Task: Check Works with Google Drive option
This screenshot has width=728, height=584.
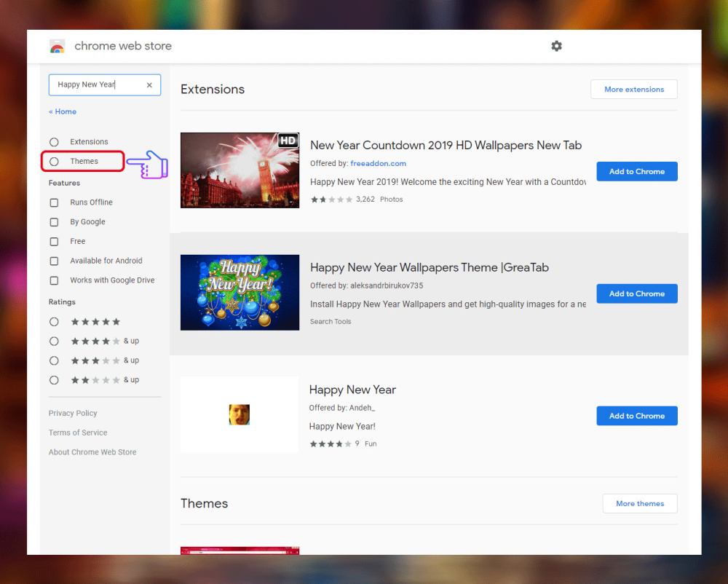Action: coord(54,280)
